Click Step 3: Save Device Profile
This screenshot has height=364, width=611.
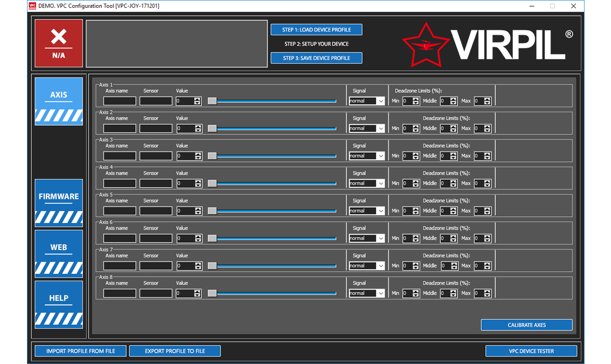[x=317, y=58]
